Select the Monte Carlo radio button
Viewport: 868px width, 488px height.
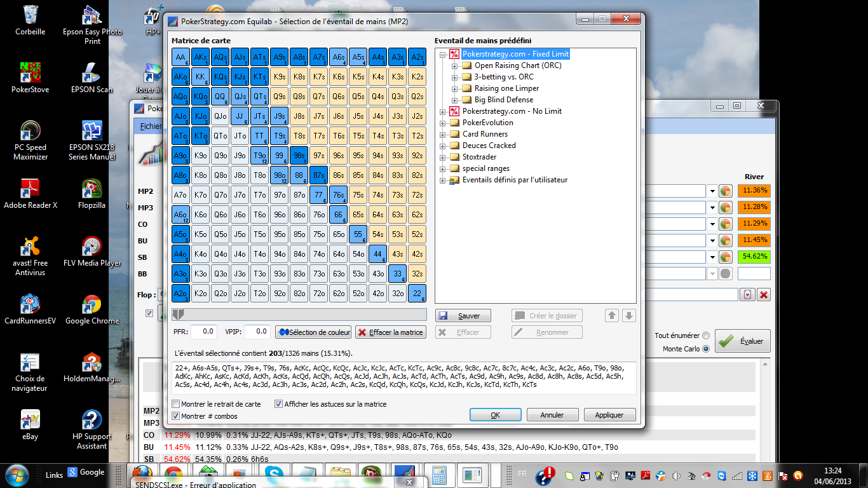(x=706, y=349)
